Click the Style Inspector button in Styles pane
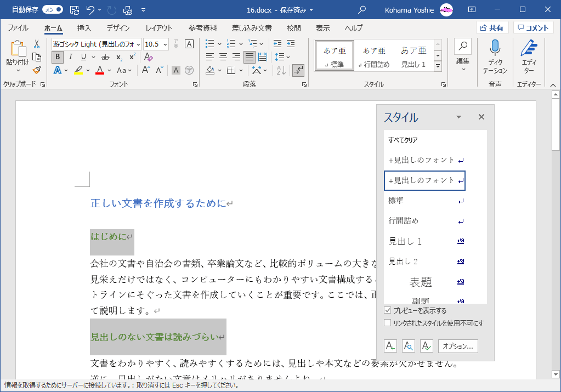 coord(409,346)
